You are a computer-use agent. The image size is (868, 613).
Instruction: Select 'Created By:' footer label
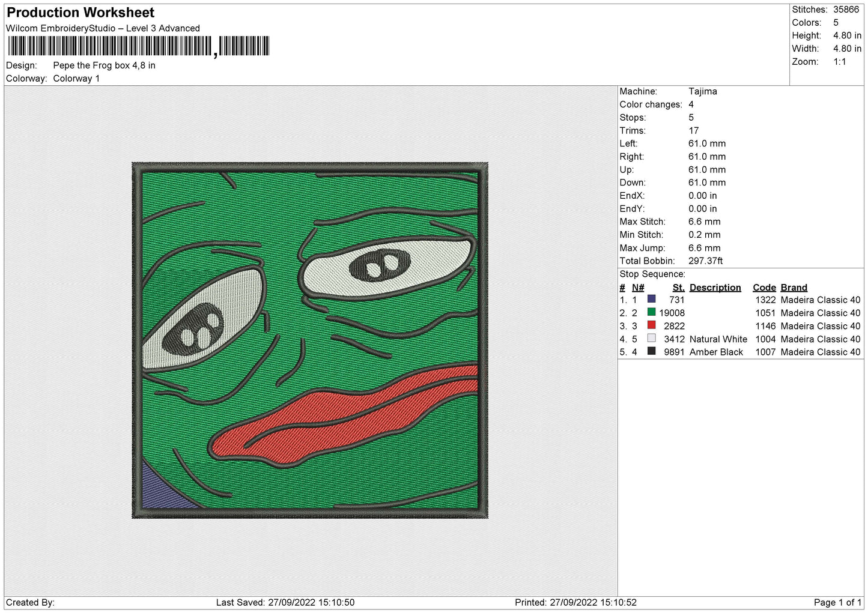tap(30, 602)
